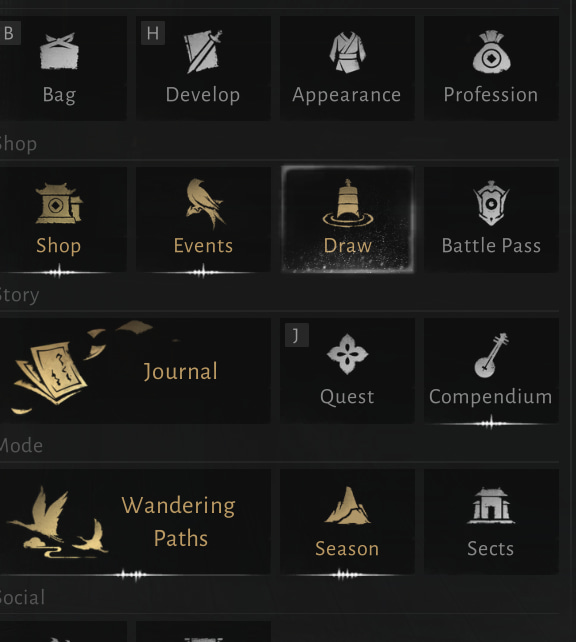Open the highlighted Draw bell tile
The width and height of the screenshot is (576, 642).
point(347,219)
